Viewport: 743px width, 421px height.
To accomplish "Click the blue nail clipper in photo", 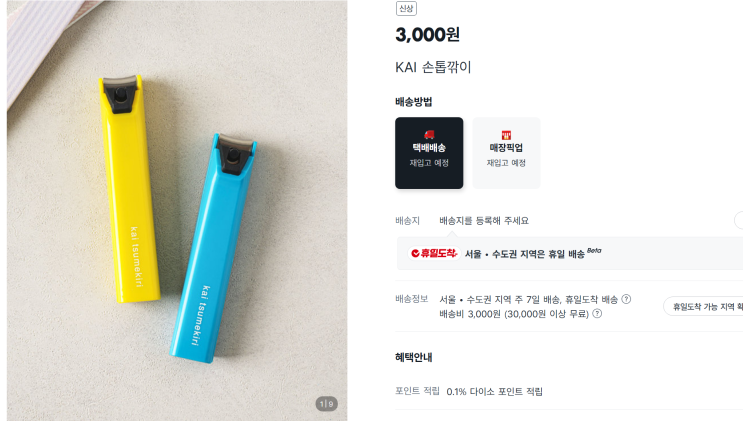I will pos(214,248).
